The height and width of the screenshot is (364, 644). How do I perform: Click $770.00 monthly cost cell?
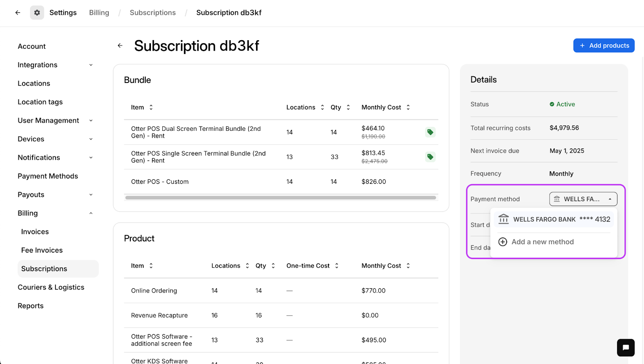click(x=374, y=290)
